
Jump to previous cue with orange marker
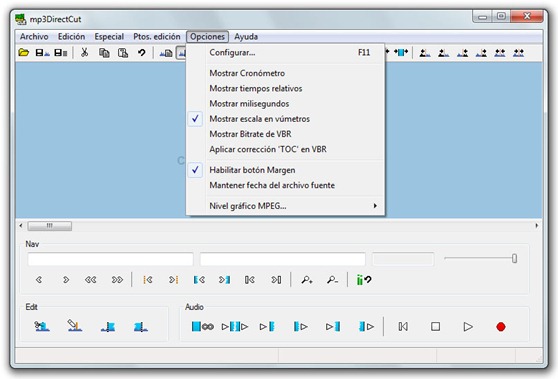point(148,280)
